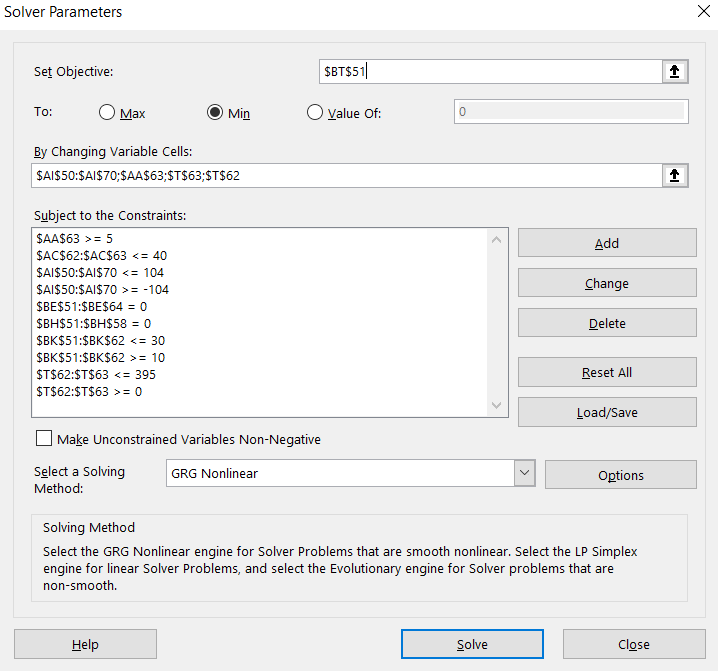Click the Set Objective range selector arrow icon

[674, 72]
